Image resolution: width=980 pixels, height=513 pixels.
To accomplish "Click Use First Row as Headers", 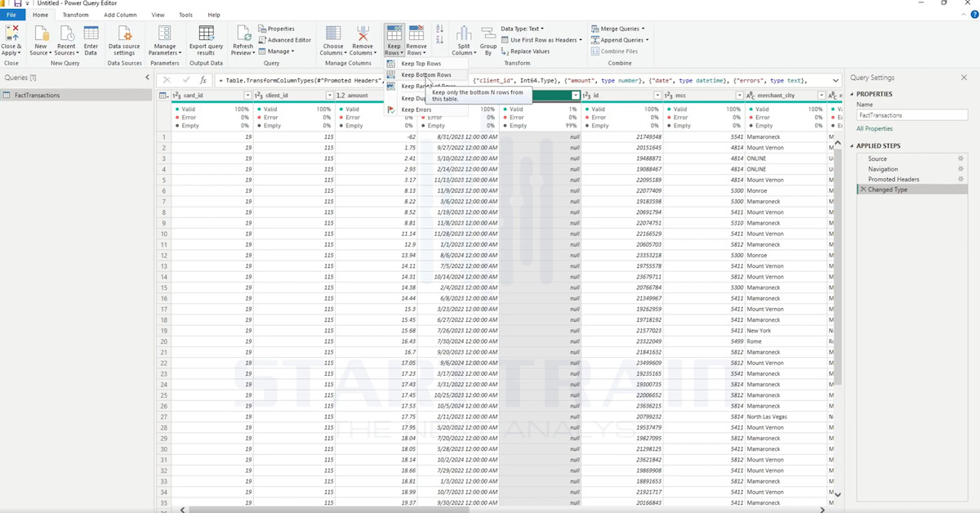I will coord(542,40).
